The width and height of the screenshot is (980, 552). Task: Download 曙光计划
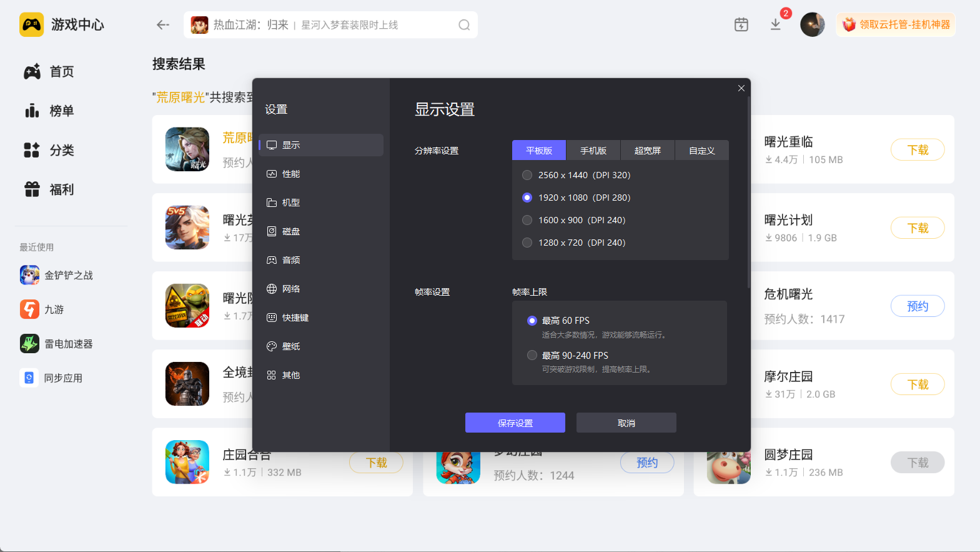[x=918, y=228]
